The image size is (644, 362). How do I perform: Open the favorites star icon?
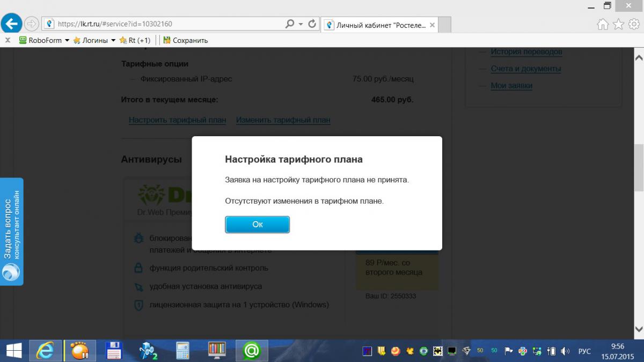(x=618, y=24)
